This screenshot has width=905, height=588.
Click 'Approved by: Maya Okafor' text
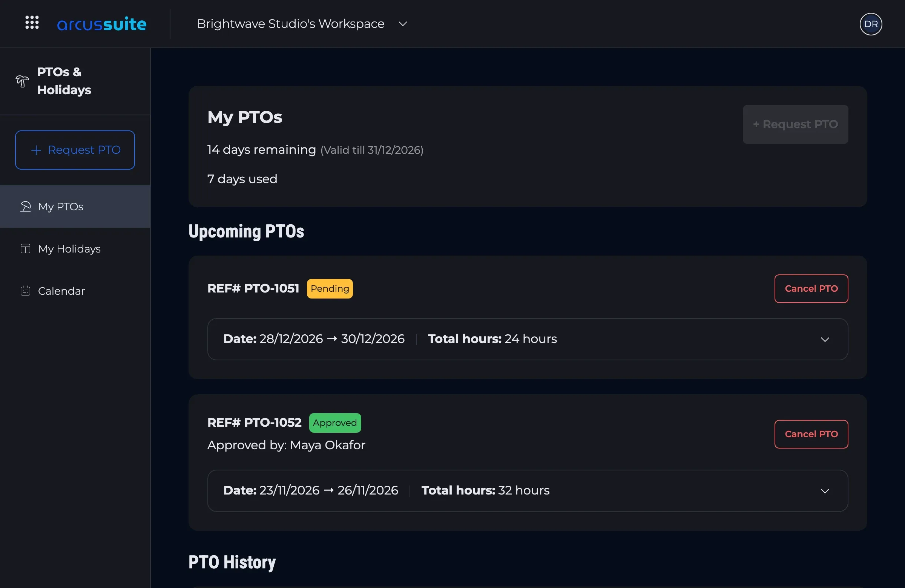tap(286, 445)
